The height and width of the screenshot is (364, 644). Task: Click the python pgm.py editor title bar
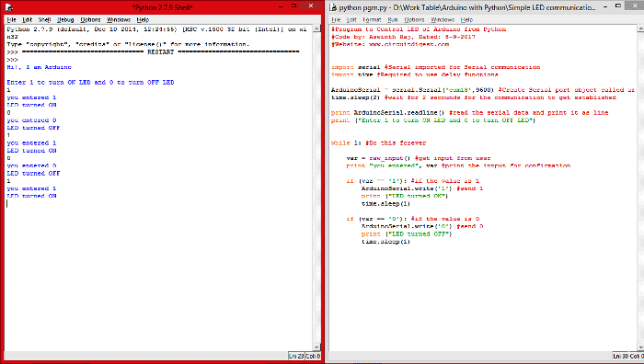467,7
